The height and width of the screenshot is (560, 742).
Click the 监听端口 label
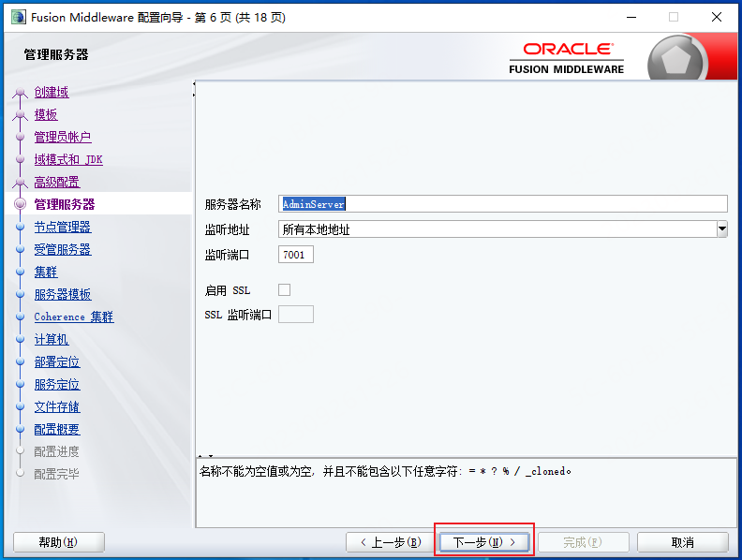click(227, 255)
